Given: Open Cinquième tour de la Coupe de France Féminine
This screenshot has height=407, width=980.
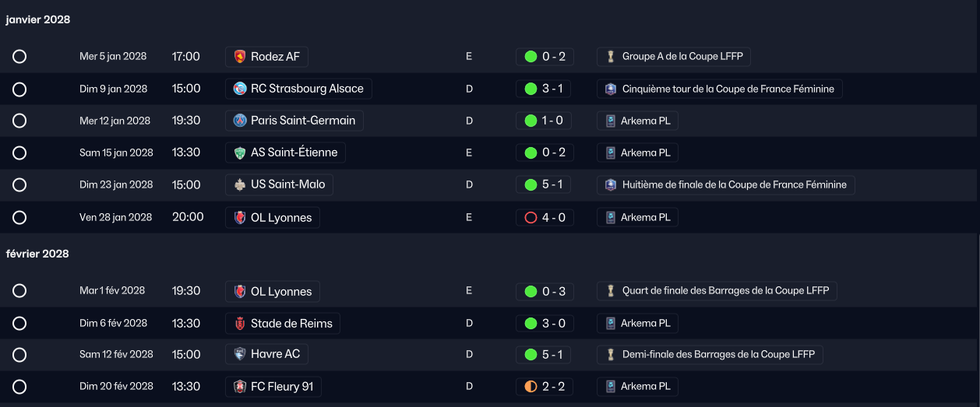Looking at the screenshot, I should pyautogui.click(x=720, y=89).
